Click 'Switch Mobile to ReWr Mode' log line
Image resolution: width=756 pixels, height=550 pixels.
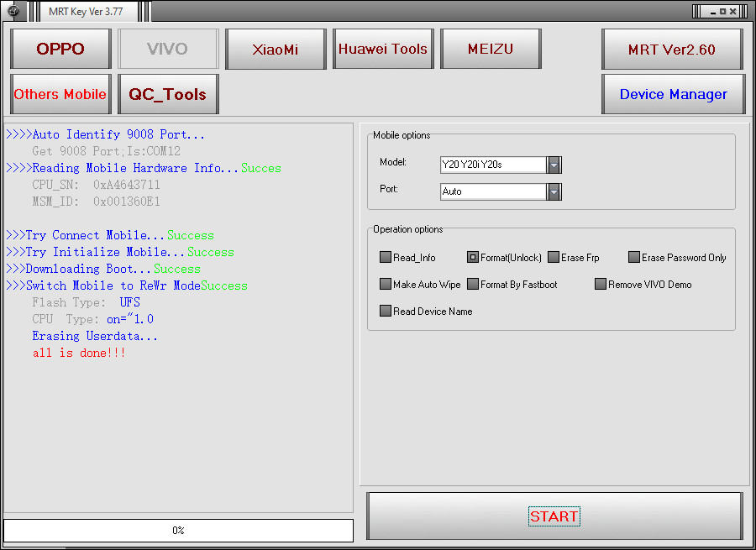[127, 285]
